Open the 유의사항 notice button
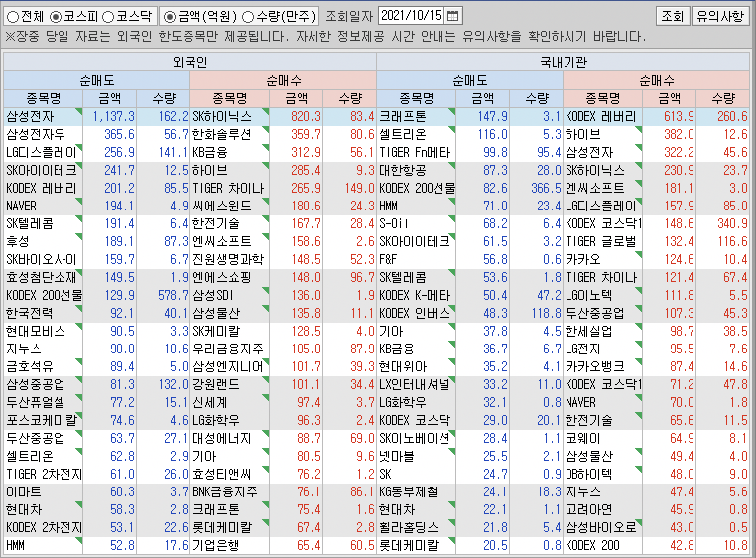The image size is (756, 558). click(720, 16)
